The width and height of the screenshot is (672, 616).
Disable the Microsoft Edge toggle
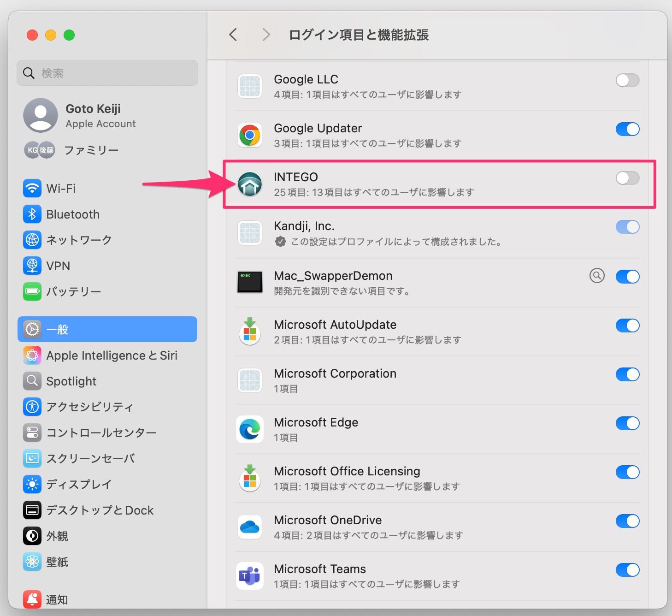pos(627,423)
